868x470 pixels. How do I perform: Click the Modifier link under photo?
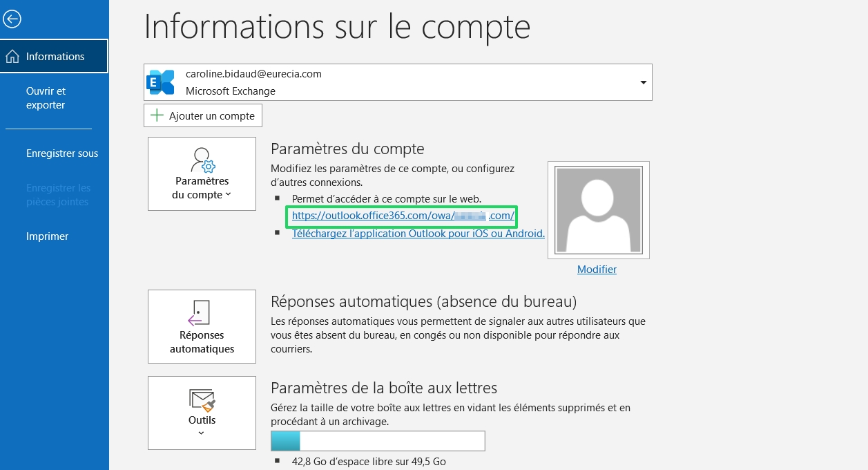pos(597,270)
